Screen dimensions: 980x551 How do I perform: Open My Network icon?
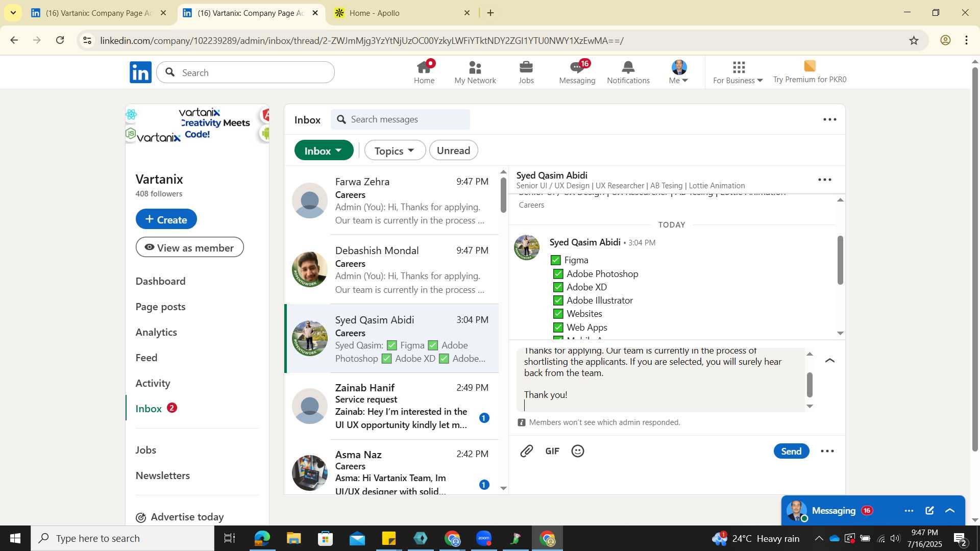475,72
